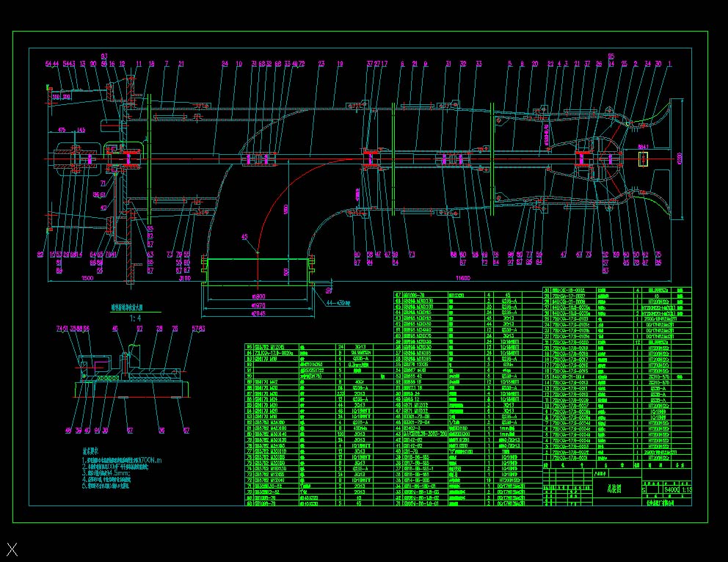Screen dimensions: 728x562
Task: Select balloon 19 on the top callout row
Action: click(340, 64)
